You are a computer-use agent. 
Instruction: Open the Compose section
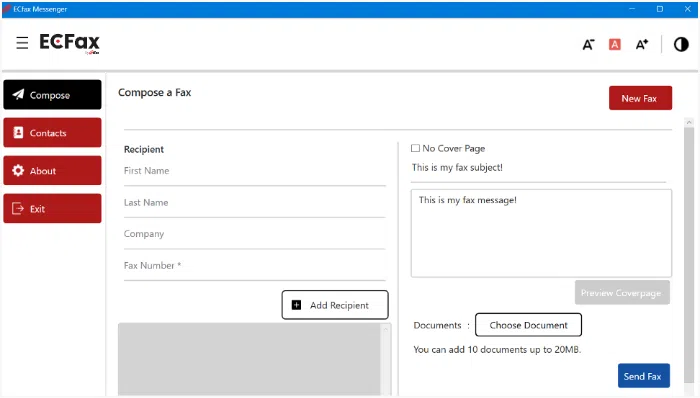[x=52, y=95]
